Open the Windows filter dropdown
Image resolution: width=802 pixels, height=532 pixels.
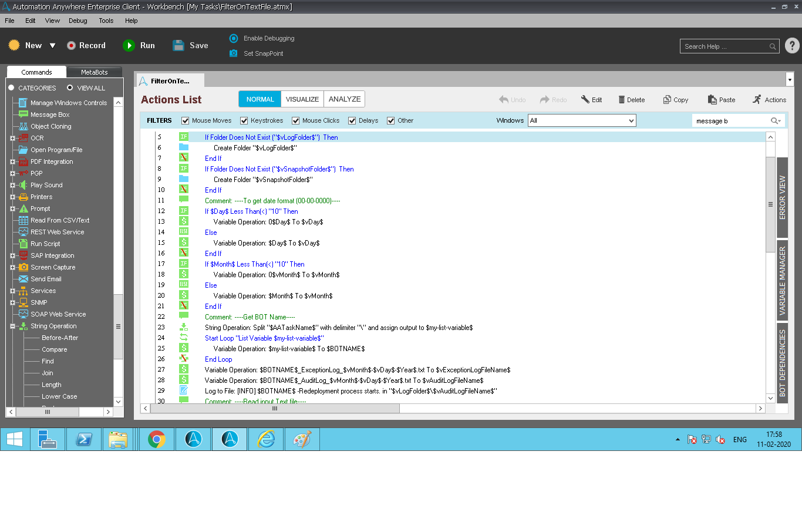click(x=631, y=120)
